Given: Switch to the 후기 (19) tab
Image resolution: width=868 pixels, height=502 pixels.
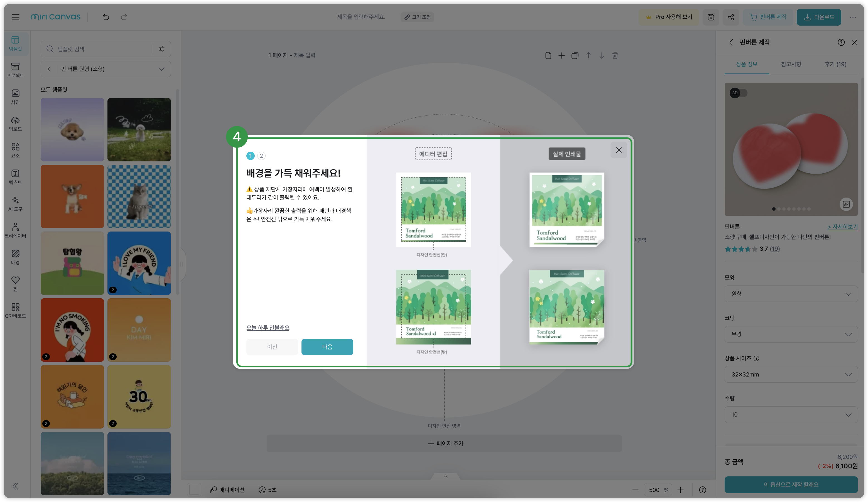Looking at the screenshot, I should pyautogui.click(x=835, y=64).
